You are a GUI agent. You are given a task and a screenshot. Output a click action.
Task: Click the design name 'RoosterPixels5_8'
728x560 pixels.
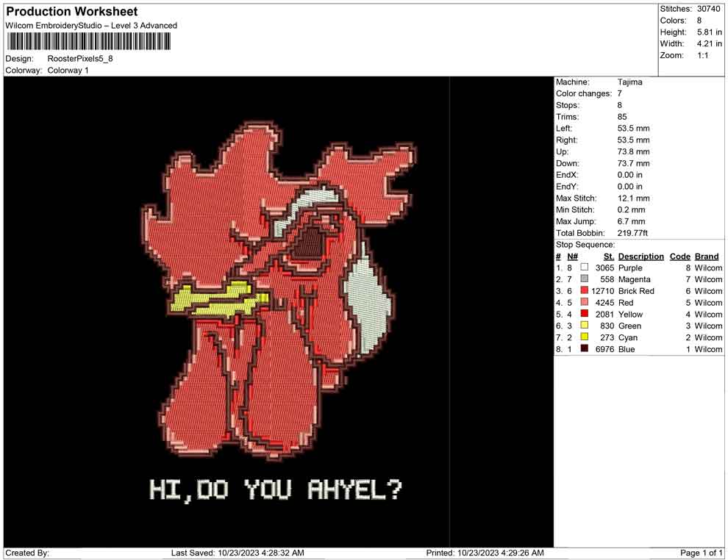80,59
